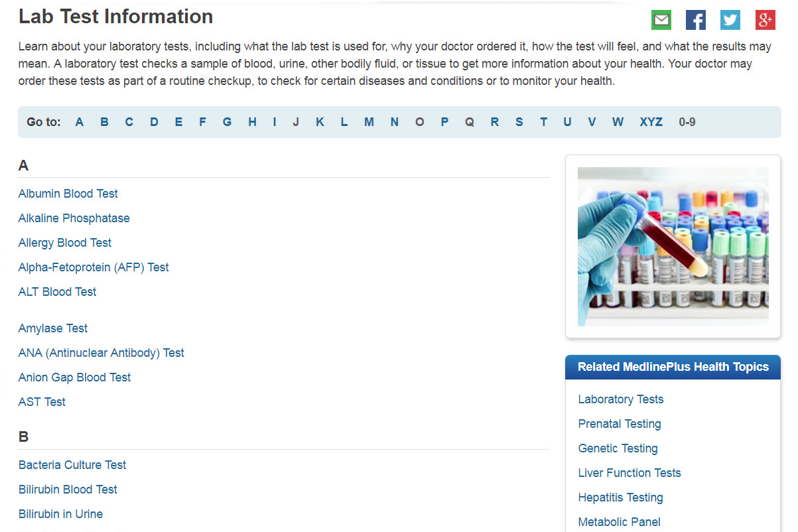798x532 pixels.
Task: Open the Hepatitis Testing topic
Action: click(620, 498)
